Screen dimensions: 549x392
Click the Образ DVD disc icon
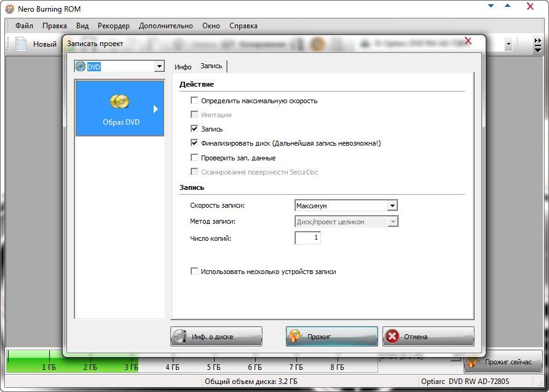pos(119,101)
